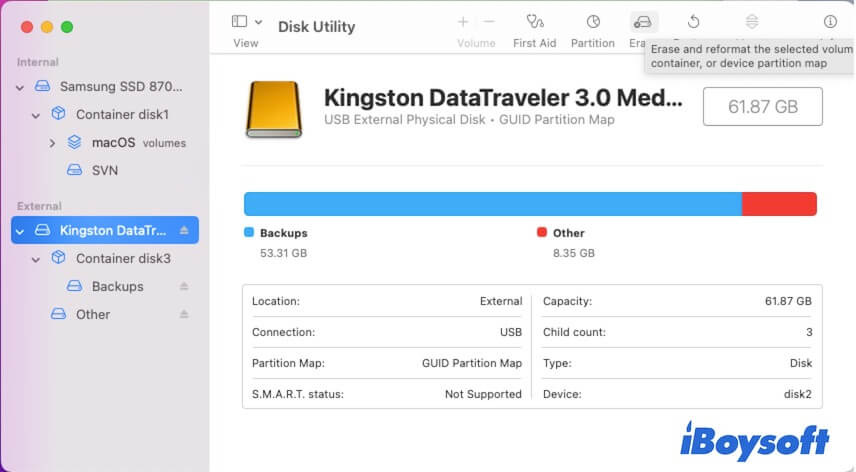Open the Info toolbar icon
This screenshot has height=472, width=856.
[830, 21]
